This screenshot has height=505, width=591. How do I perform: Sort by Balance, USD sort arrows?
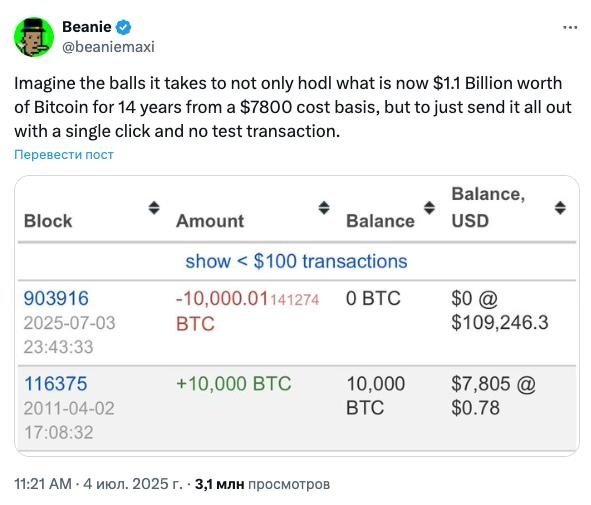pos(560,208)
